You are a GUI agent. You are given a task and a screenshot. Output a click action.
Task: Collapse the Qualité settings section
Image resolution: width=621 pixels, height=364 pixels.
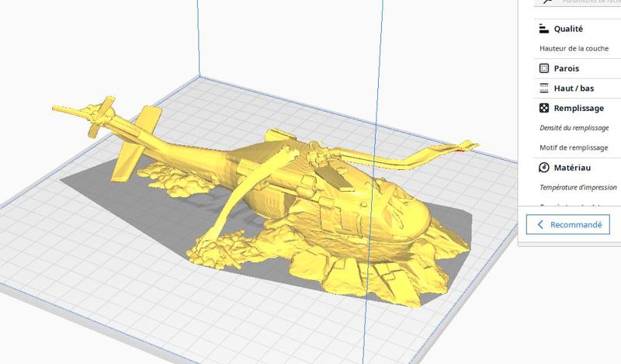[x=578, y=29]
